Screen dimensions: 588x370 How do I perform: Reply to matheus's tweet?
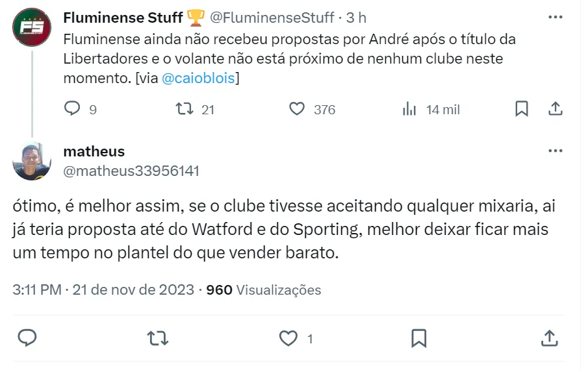(27, 338)
